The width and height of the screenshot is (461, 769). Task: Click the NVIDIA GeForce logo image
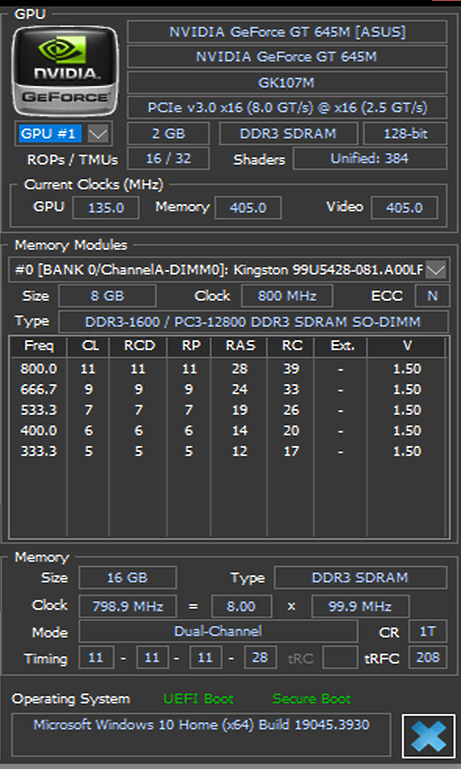pyautogui.click(x=65, y=71)
